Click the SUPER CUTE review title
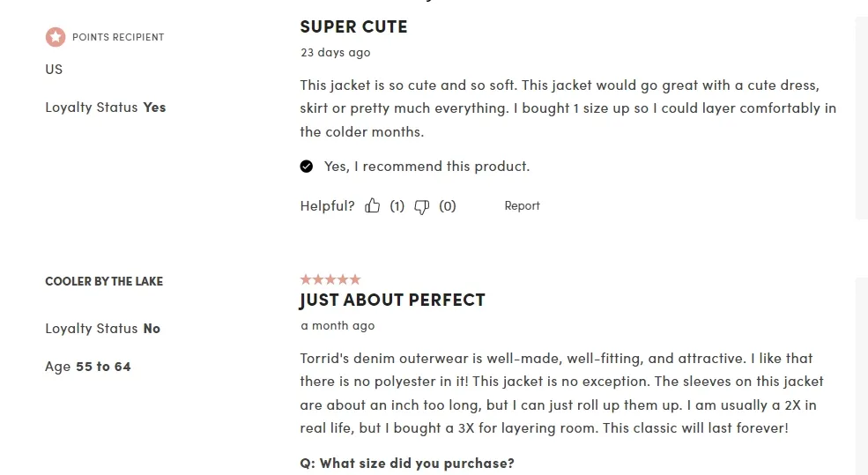868x475 pixels. [x=353, y=26]
